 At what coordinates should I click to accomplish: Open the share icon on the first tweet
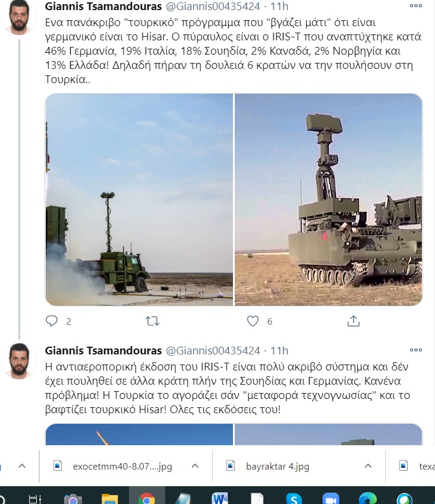(x=353, y=321)
